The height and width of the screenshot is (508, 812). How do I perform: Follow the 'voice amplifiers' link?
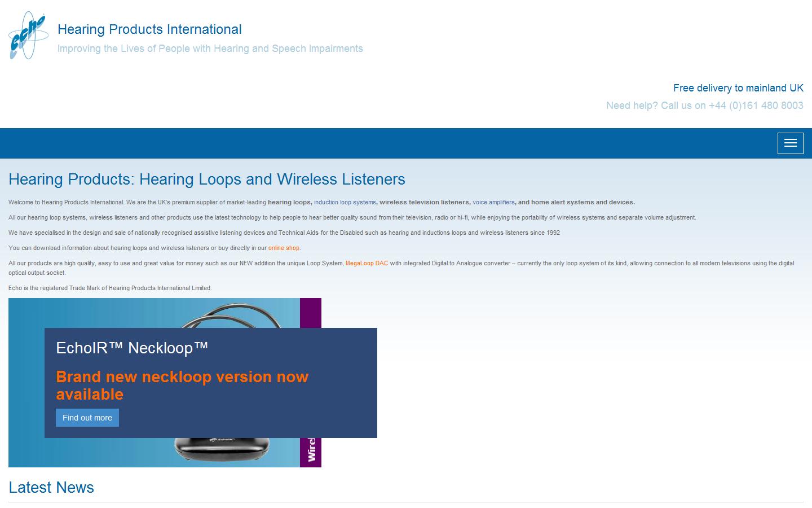point(493,202)
